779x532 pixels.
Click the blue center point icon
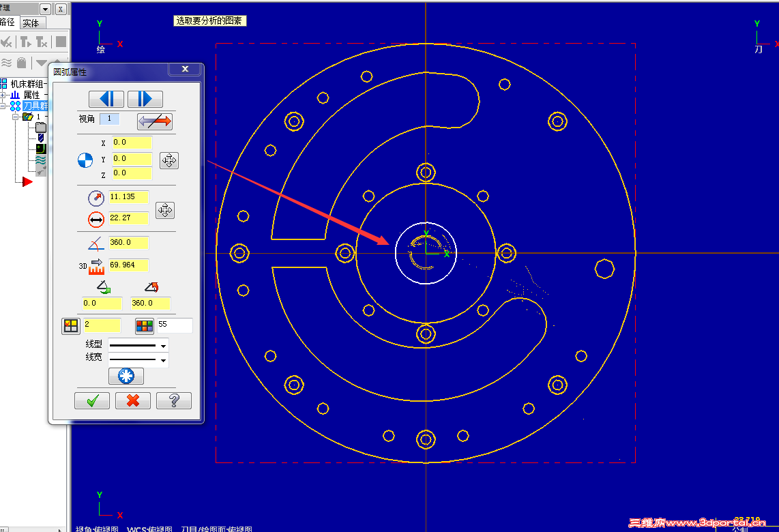85,160
